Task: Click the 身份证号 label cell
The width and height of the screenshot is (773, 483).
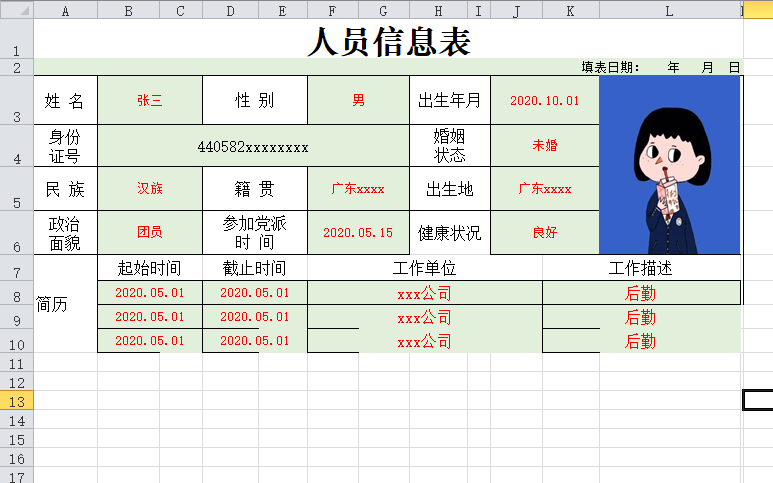Action: [66, 146]
